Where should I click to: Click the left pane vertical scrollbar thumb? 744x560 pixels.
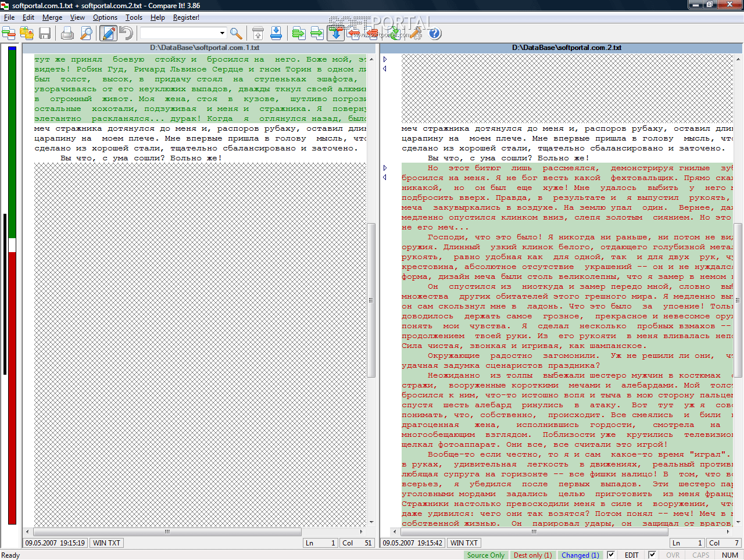click(371, 300)
